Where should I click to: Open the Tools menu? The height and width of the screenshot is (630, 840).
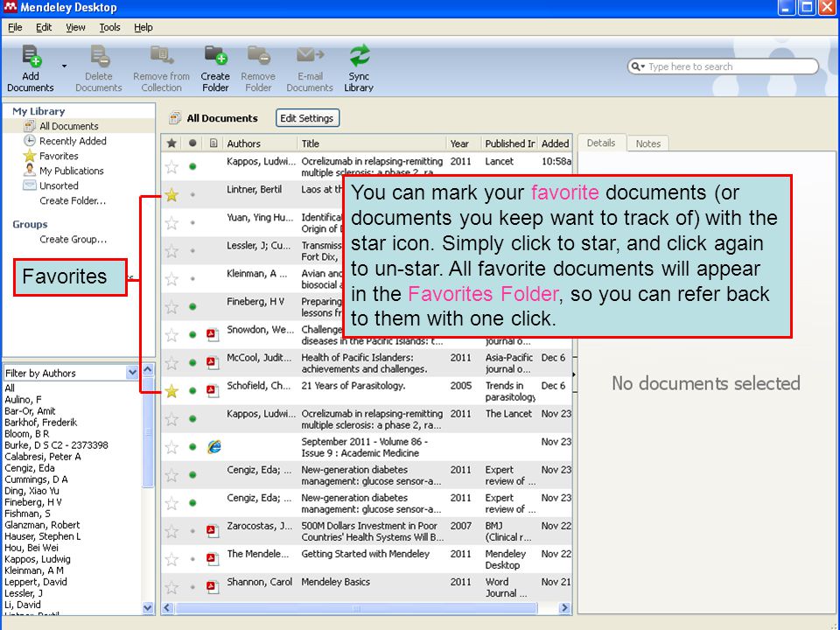pyautogui.click(x=110, y=27)
